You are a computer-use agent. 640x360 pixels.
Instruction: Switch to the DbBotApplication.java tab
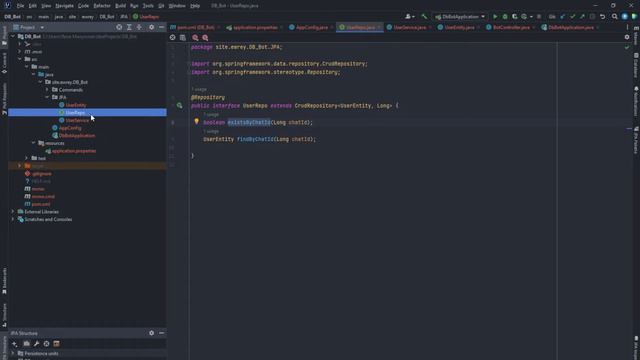click(x=569, y=27)
